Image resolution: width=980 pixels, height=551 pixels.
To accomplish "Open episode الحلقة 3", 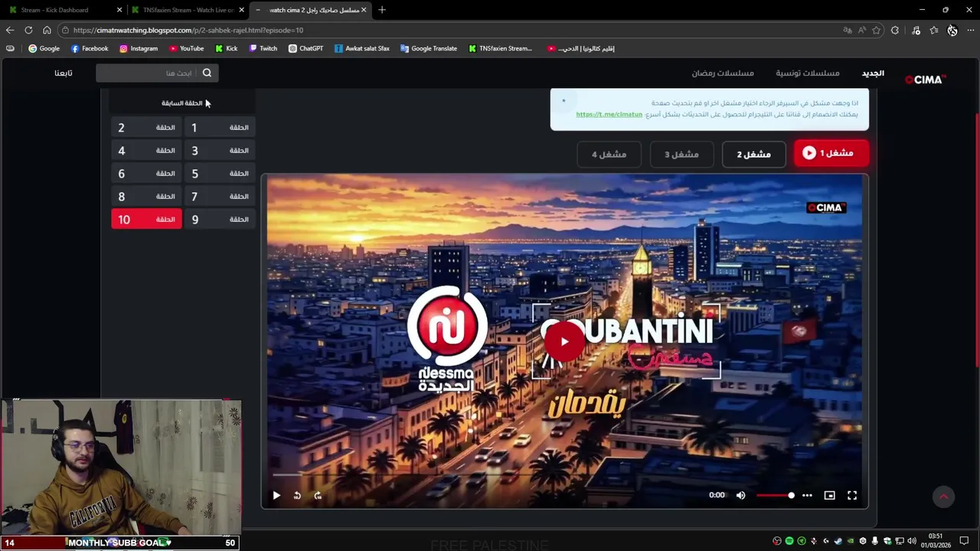I will pos(220,151).
